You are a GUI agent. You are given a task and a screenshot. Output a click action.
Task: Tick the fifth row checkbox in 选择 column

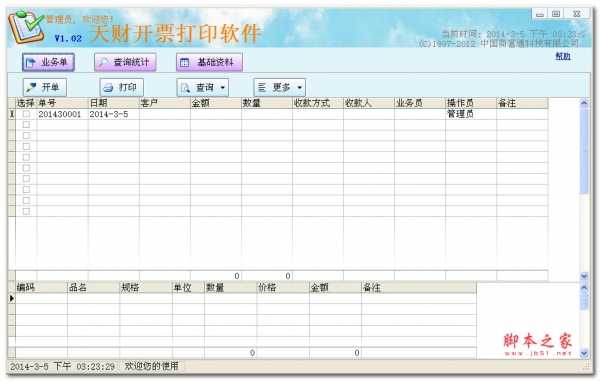pyautogui.click(x=26, y=157)
